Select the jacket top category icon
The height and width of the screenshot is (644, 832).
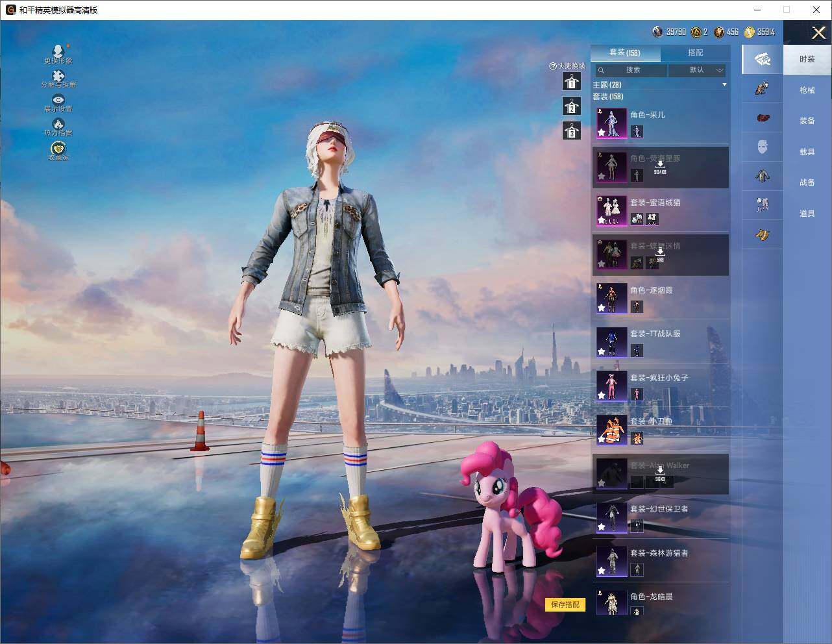tap(763, 176)
